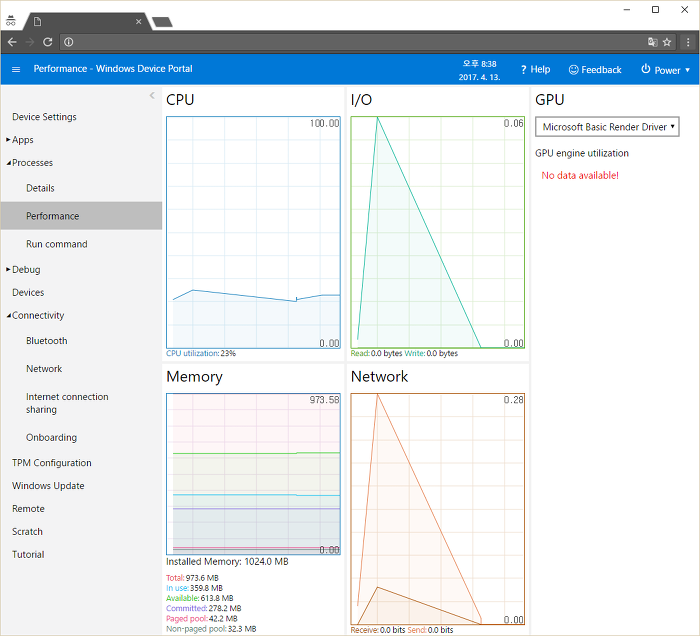Bookmark this page with the star icon
Screen dimensions: 700x636
tap(667, 42)
